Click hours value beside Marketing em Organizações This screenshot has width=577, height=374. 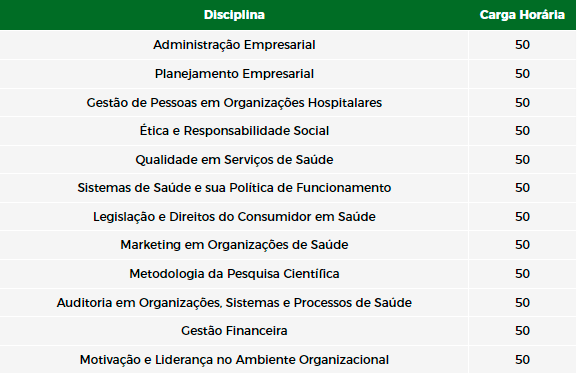click(522, 245)
